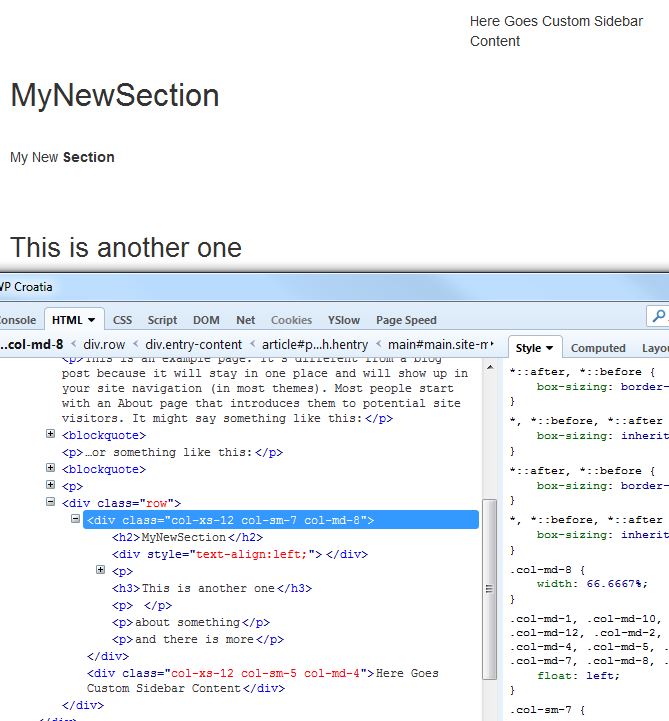This screenshot has width=669, height=721.
Task: Open the Cookies tab
Action: pyautogui.click(x=291, y=320)
